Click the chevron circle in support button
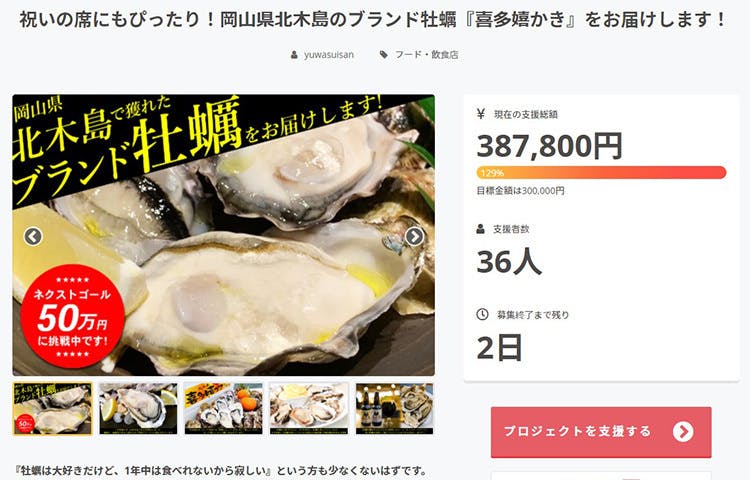This screenshot has height=480, width=750. pos(683,432)
